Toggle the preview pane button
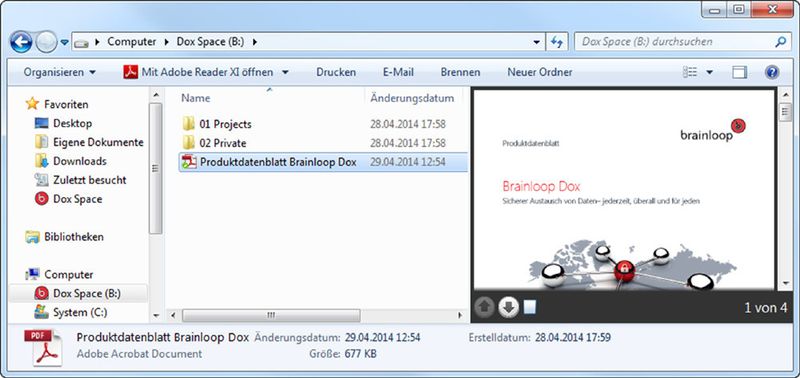800x378 pixels. click(x=739, y=72)
